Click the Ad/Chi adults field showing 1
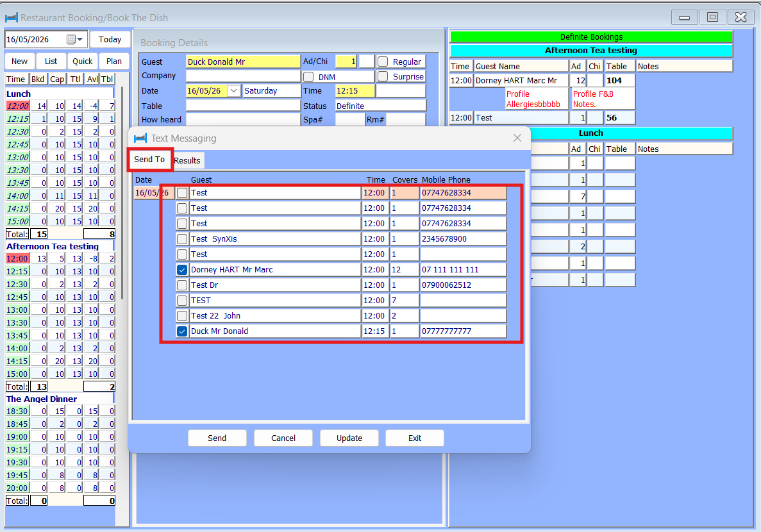This screenshot has height=532, width=761. 346,62
